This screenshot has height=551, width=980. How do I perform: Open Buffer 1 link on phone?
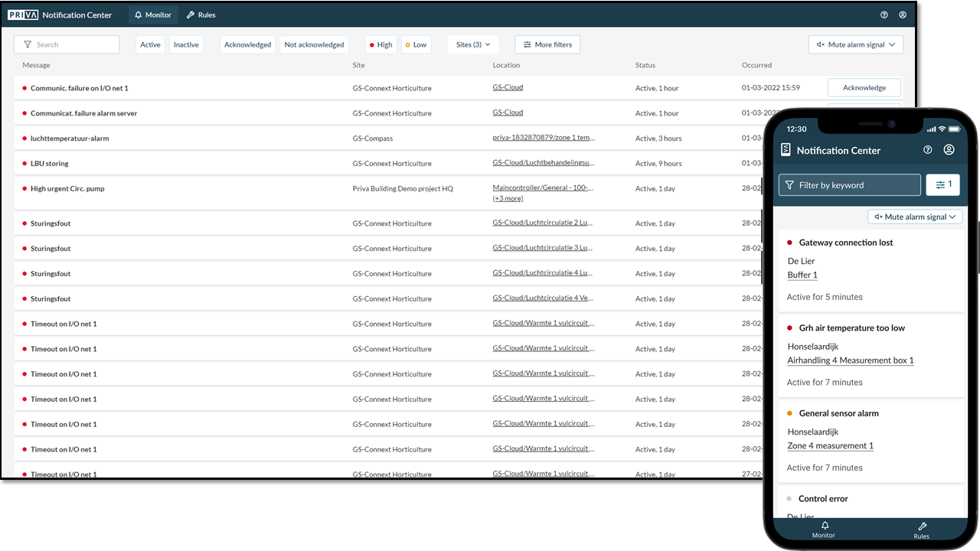coord(802,275)
